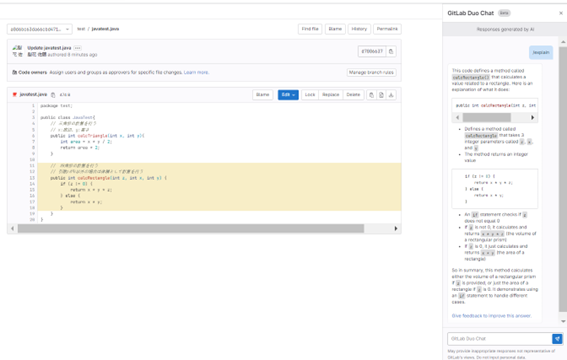Click the Permalink button
Viewport: 567px width, 360px height.
(x=387, y=29)
